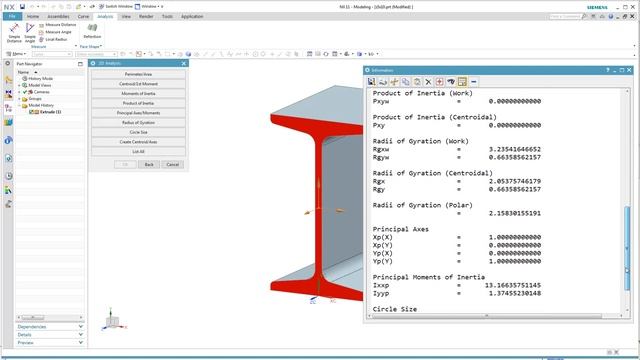
Task: Open the Reuse Library sidebar tab
Action: 9,122
